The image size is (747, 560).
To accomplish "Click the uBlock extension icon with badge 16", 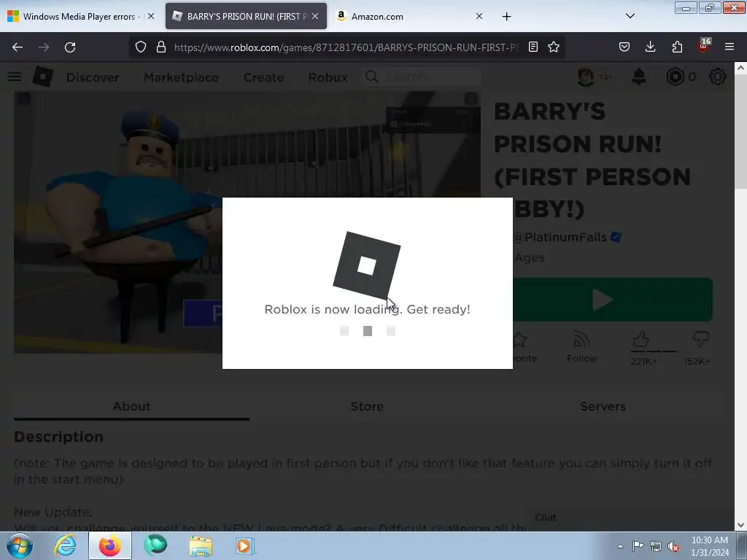I will (x=704, y=46).
